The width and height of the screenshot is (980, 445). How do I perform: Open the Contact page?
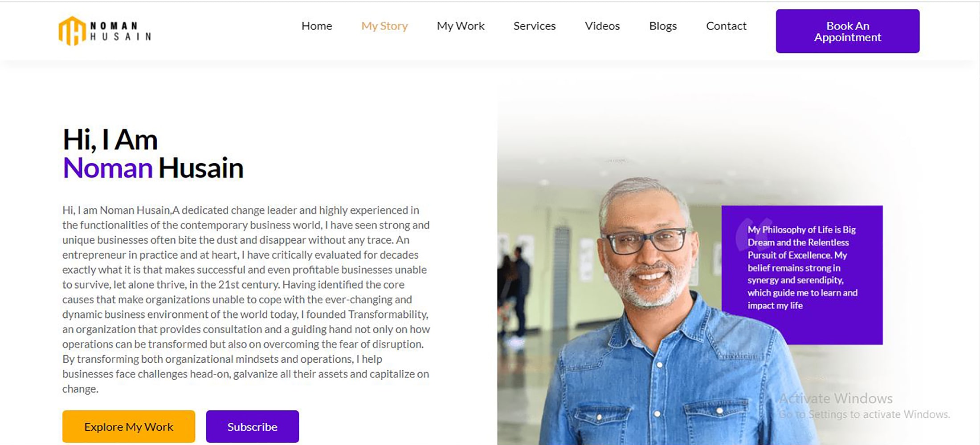(726, 26)
